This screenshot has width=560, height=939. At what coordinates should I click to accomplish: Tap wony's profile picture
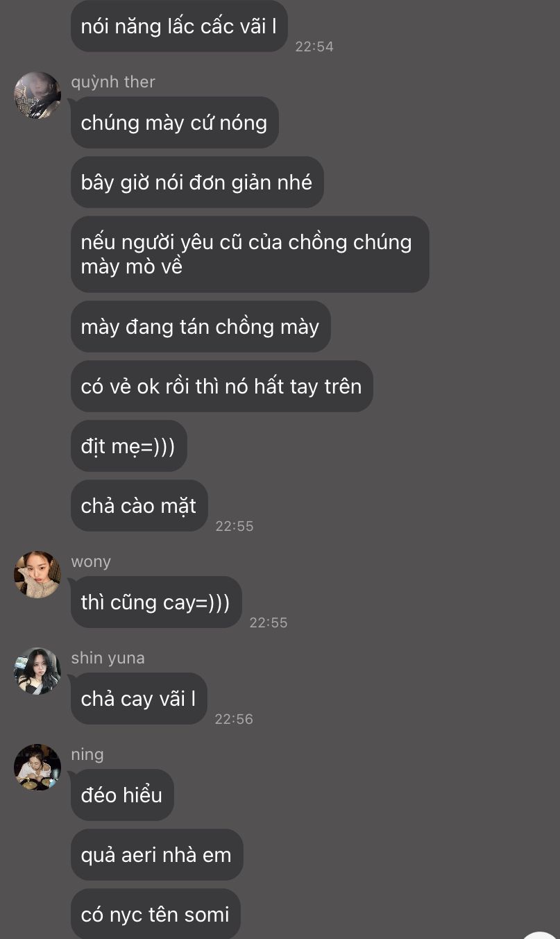37,575
